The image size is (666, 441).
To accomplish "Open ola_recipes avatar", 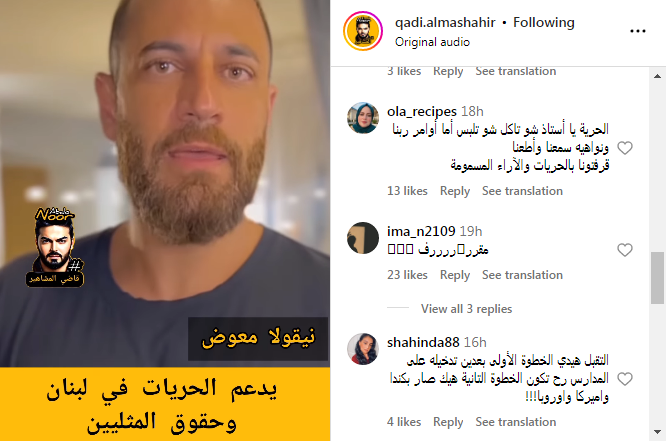I will [x=363, y=118].
